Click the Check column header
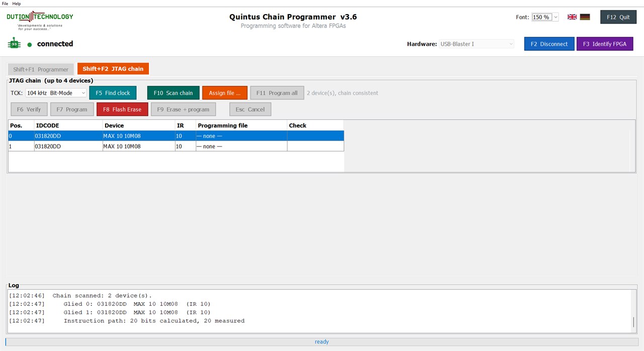644x351 pixels. (315, 125)
